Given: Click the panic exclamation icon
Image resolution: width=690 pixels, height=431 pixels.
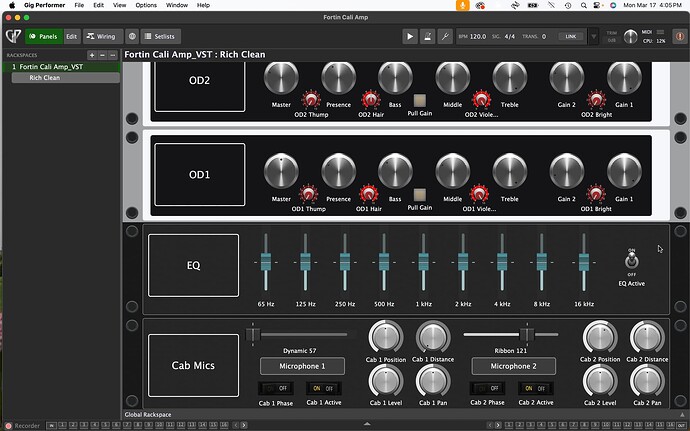Looking at the screenshot, I should pos(680,37).
